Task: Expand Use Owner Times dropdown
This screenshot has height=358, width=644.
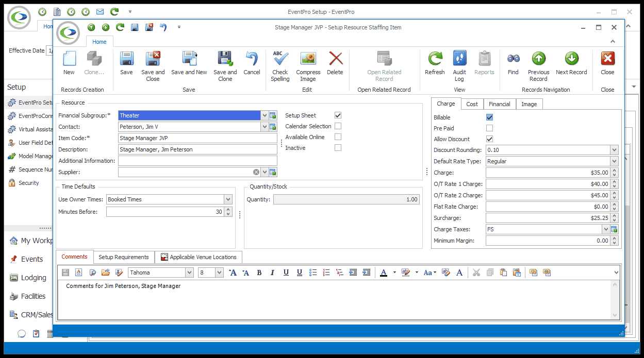Action: 228,199
